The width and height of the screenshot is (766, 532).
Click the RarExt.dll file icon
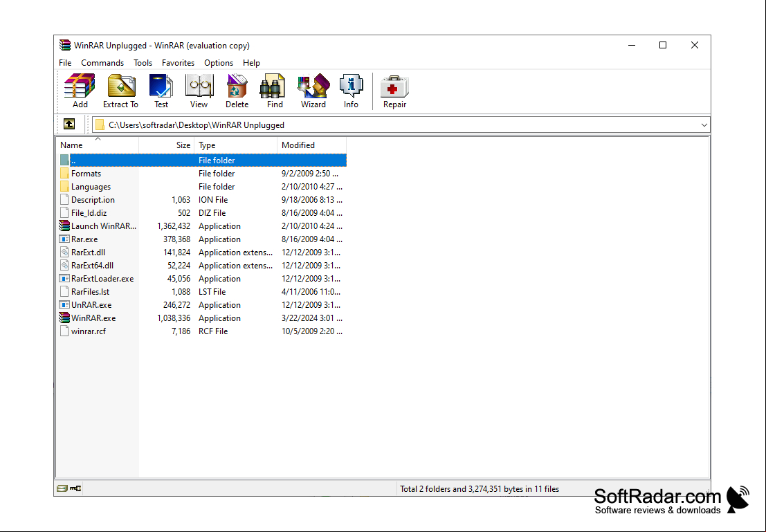(64, 252)
